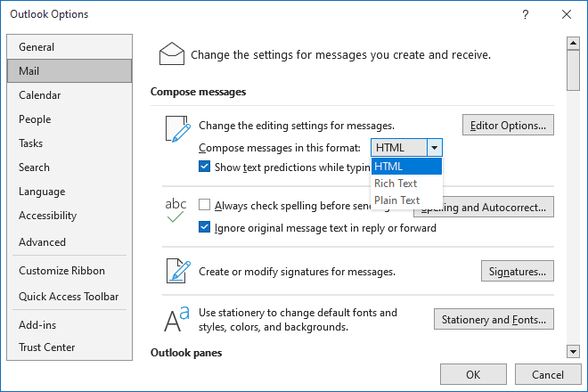Choose Plain Text from the format list
588x392 pixels.
[x=406, y=200]
